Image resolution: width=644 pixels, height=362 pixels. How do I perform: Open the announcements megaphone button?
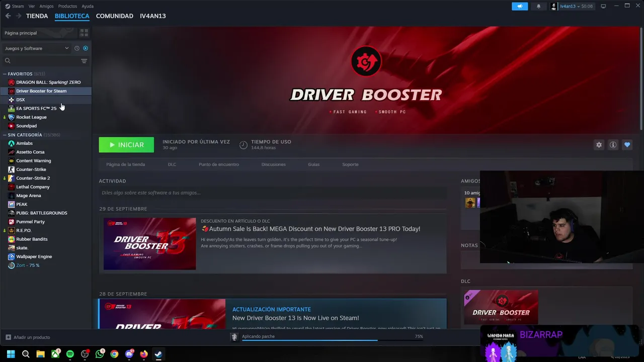tap(520, 6)
